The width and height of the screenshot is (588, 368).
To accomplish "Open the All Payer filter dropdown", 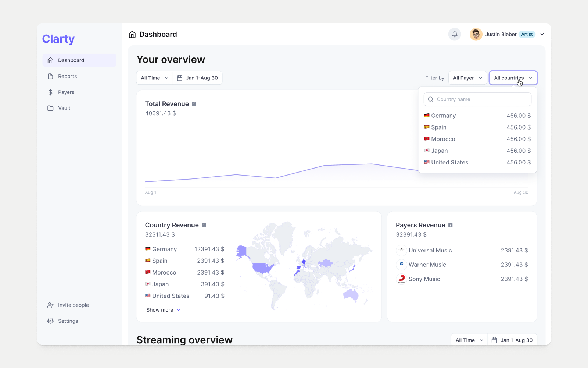I will point(467,78).
